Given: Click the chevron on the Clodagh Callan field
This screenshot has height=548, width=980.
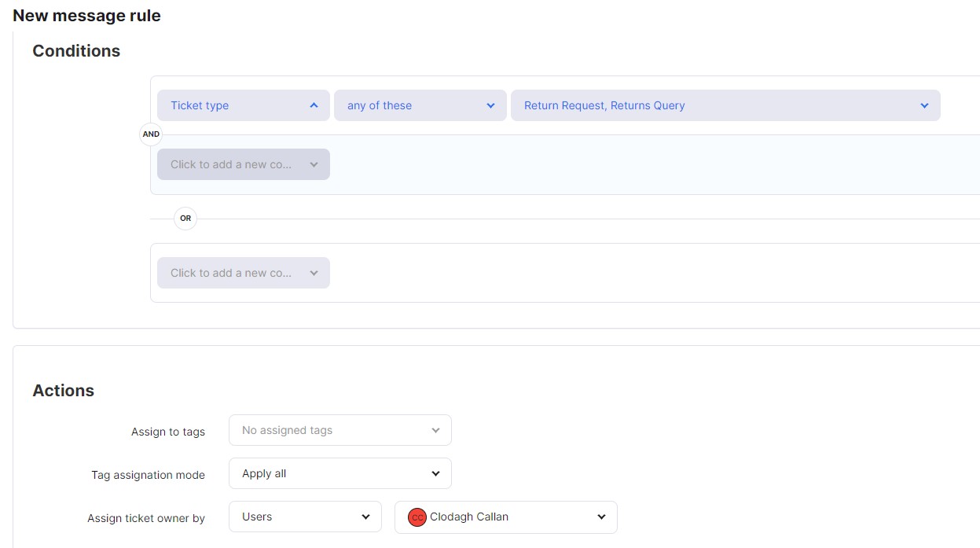Looking at the screenshot, I should point(601,517).
